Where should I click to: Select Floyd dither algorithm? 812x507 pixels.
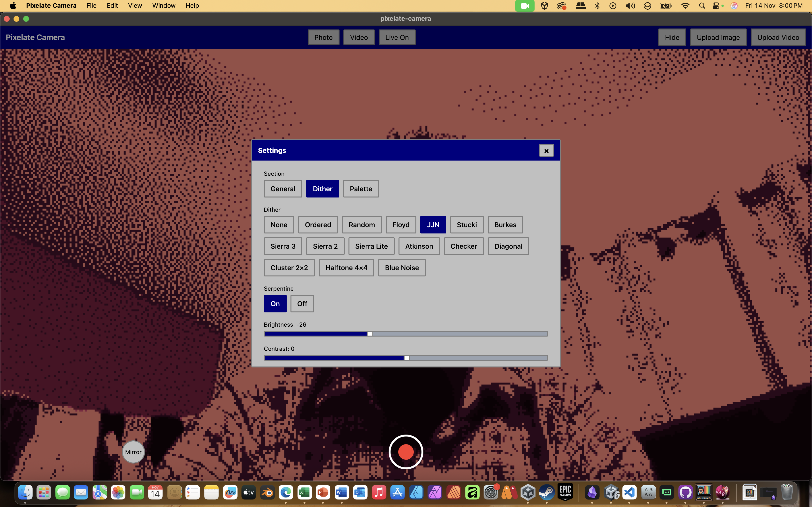401,225
